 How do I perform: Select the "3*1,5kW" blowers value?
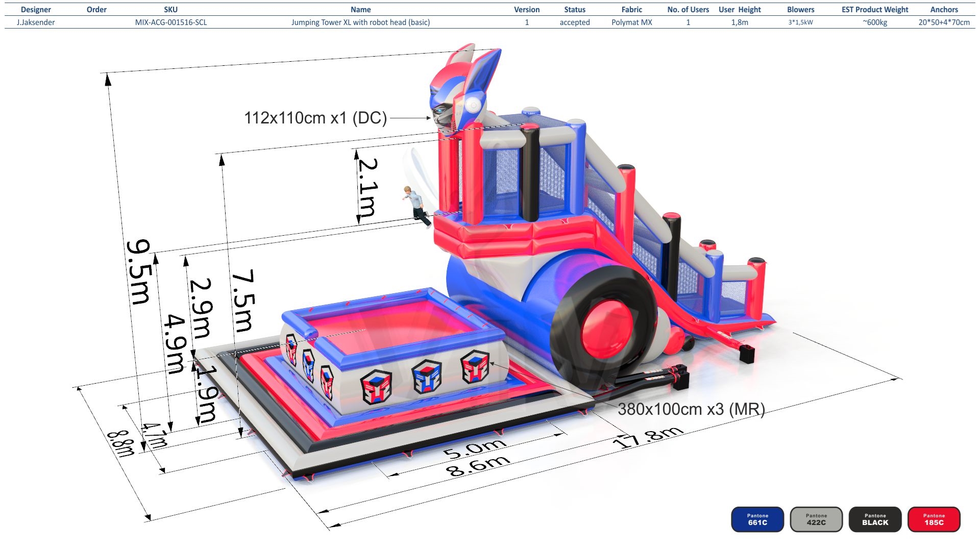[x=801, y=22]
